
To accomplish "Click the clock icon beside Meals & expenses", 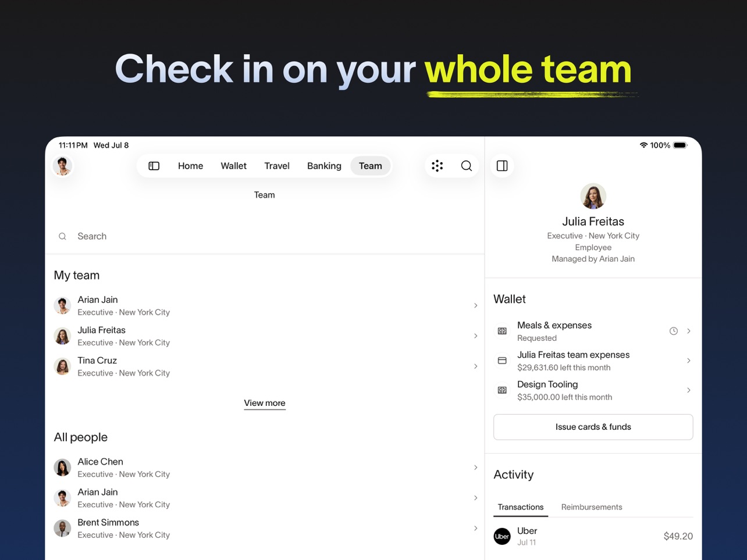I will click(673, 331).
